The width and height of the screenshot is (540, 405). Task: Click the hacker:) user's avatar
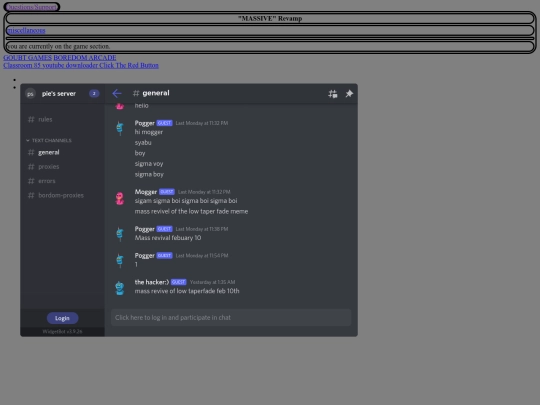point(120,288)
